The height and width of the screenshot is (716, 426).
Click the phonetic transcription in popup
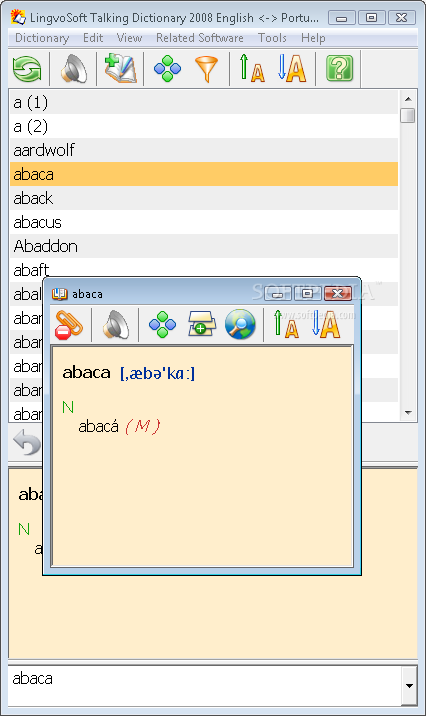(x=158, y=374)
